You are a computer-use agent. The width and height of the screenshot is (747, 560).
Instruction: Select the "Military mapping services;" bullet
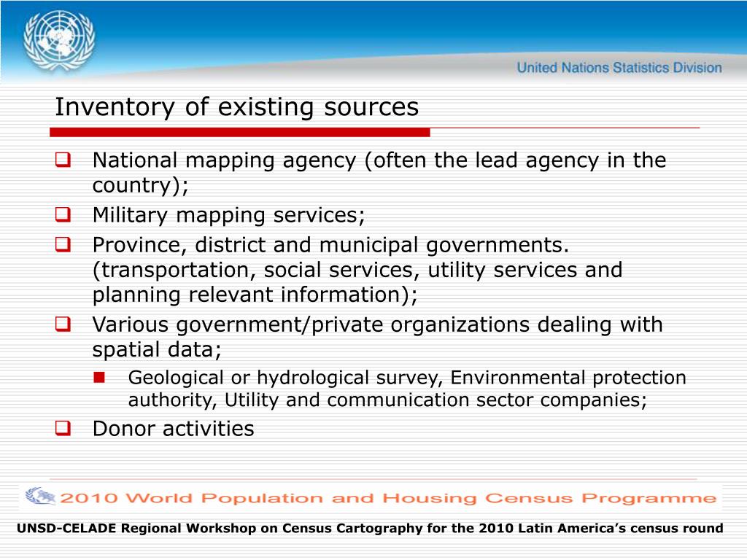228,215
